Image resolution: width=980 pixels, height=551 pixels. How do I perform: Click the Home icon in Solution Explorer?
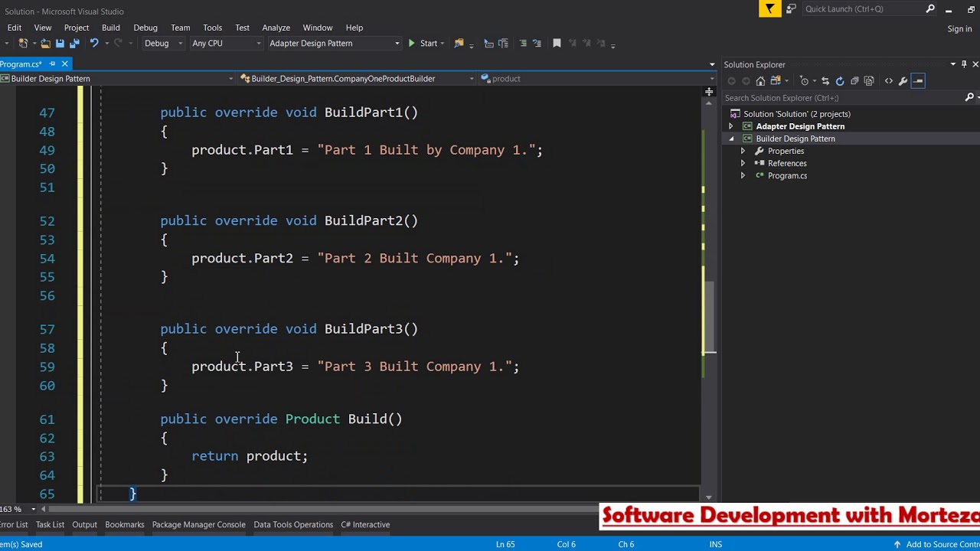point(760,81)
